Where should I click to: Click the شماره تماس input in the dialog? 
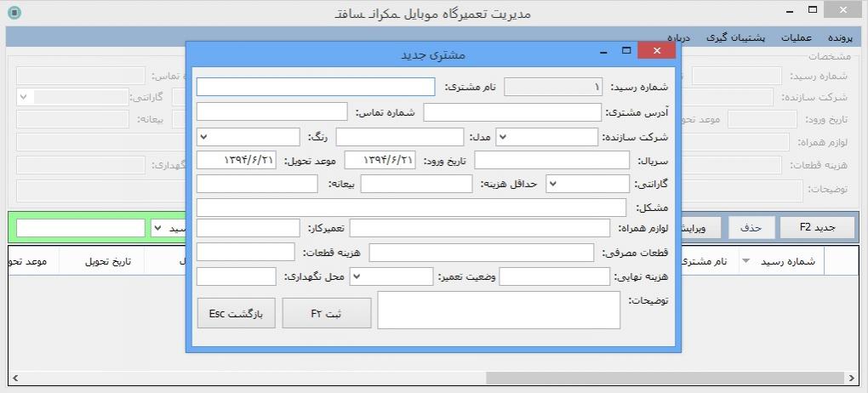pyautogui.click(x=271, y=111)
